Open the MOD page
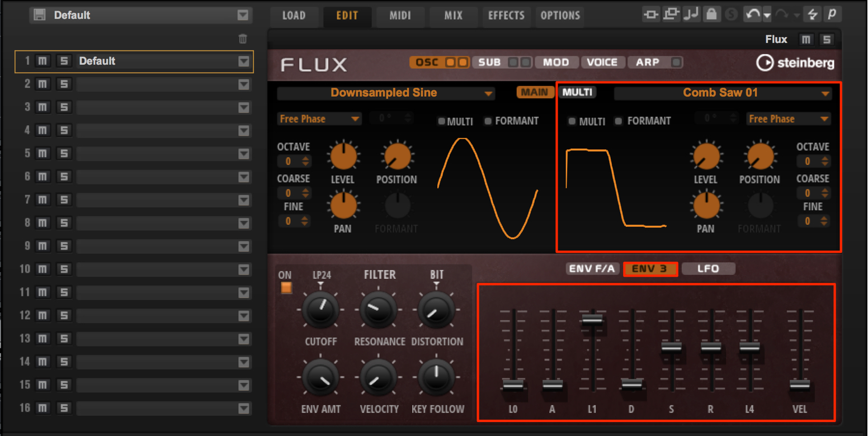 (x=556, y=62)
